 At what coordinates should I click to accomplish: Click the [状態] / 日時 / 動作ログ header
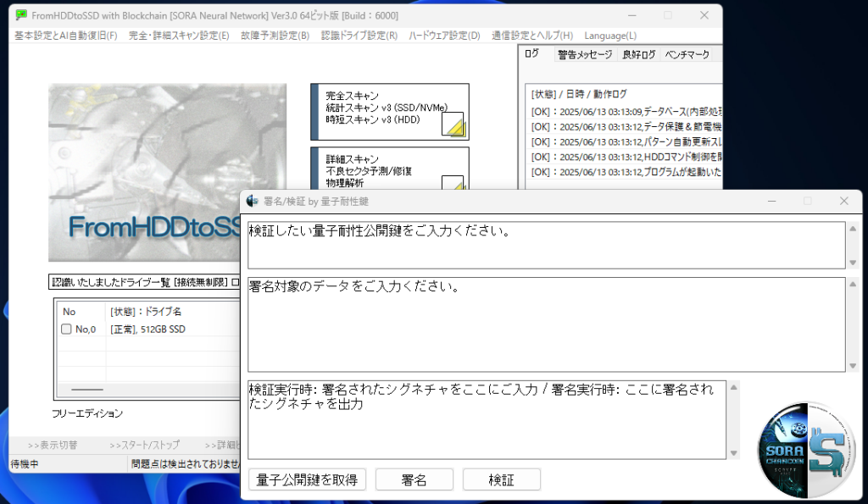click(x=579, y=94)
